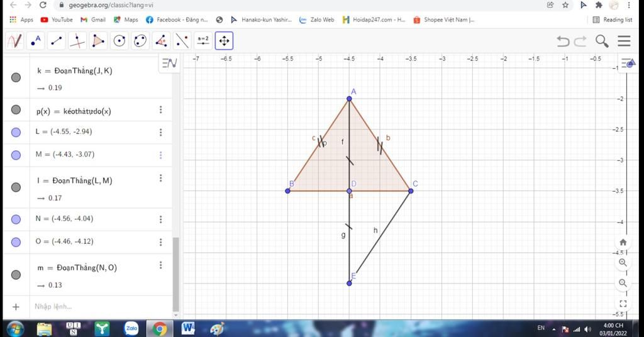
Task: Open the Apps bookmark
Action: point(21,19)
